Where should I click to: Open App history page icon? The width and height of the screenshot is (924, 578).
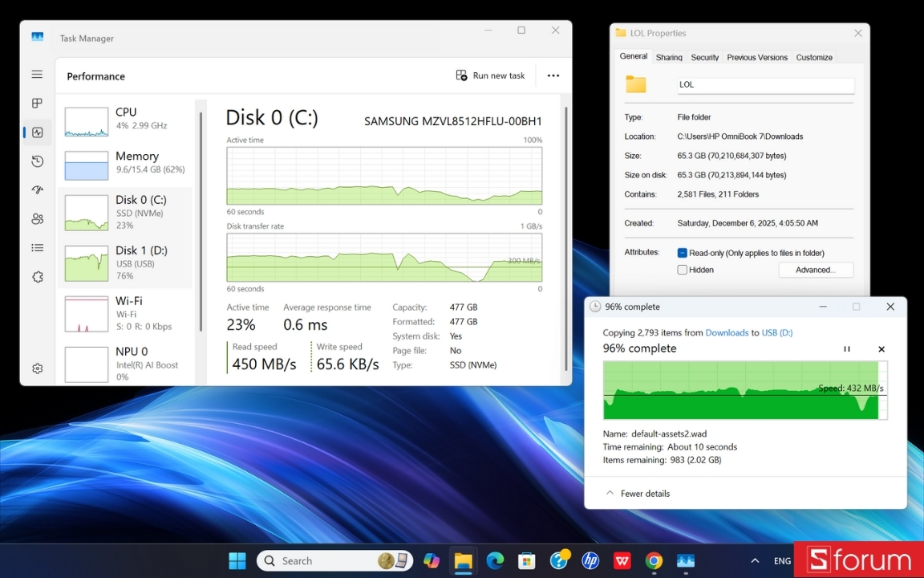point(37,161)
